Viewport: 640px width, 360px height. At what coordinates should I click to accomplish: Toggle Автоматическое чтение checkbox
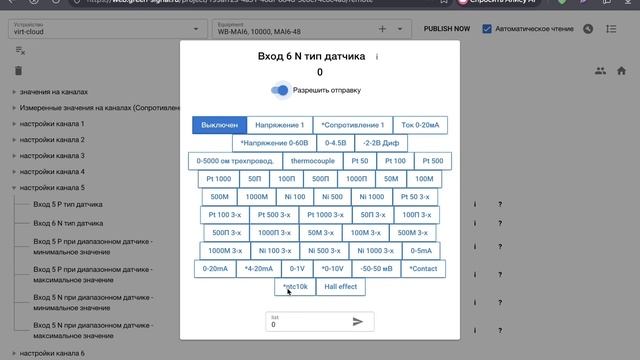pos(487,29)
